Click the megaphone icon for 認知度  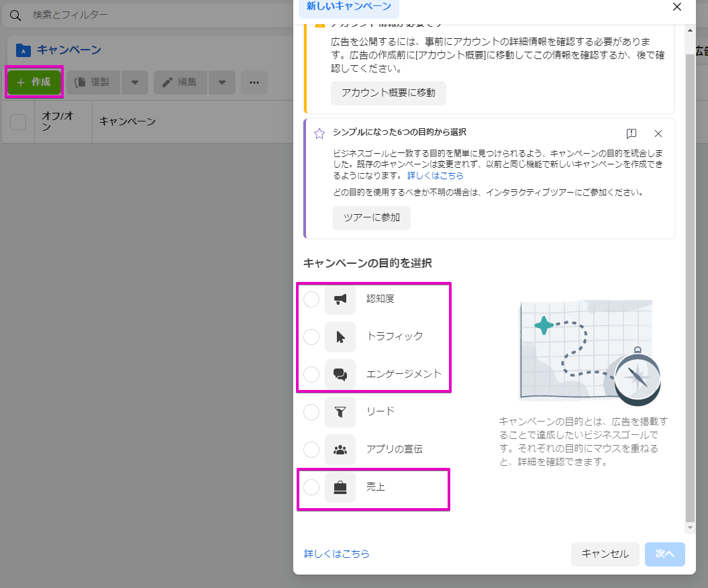tap(340, 299)
